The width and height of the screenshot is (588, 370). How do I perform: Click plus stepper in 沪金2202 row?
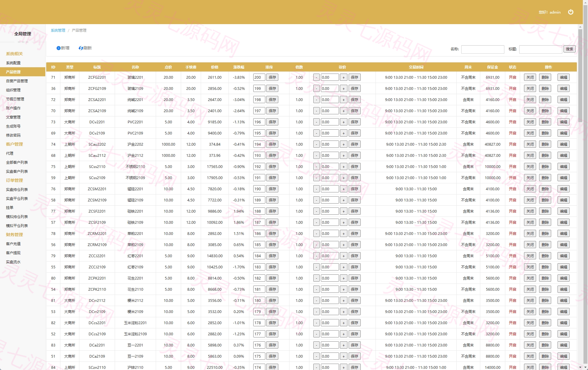coord(344,144)
